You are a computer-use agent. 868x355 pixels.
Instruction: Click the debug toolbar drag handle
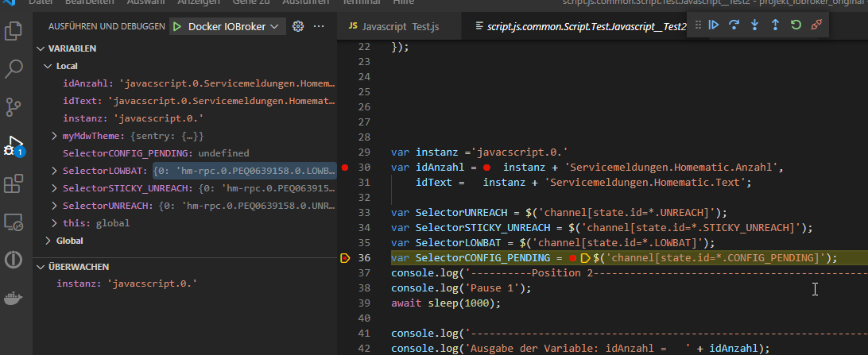coord(698,25)
